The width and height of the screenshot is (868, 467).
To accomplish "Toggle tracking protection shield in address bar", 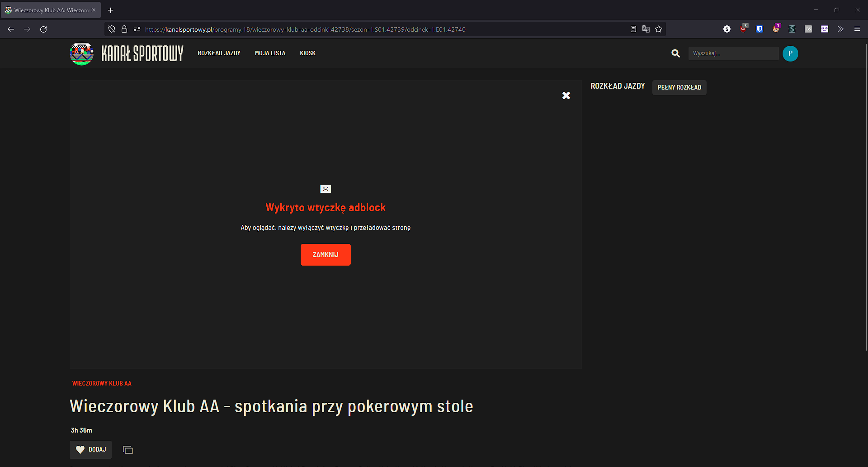I will click(111, 29).
